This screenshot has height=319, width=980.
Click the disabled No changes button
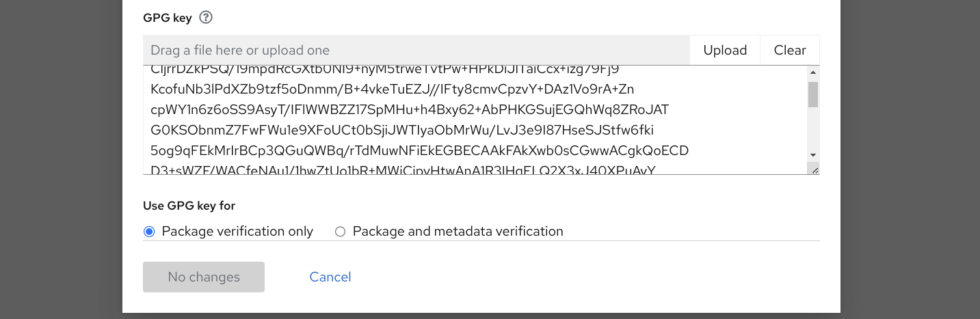point(204,277)
